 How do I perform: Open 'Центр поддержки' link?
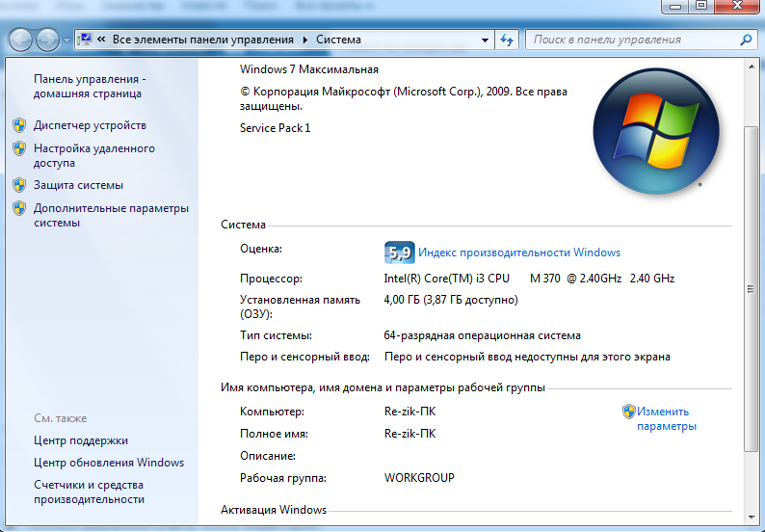(81, 440)
